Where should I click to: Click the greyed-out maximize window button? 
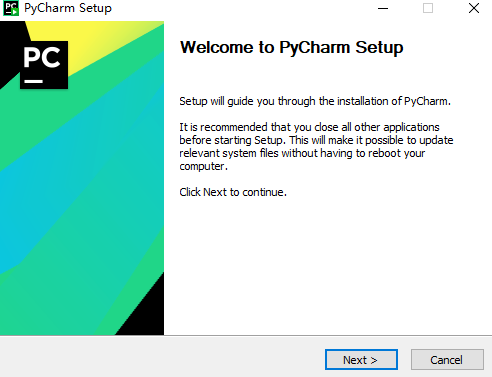(428, 8)
